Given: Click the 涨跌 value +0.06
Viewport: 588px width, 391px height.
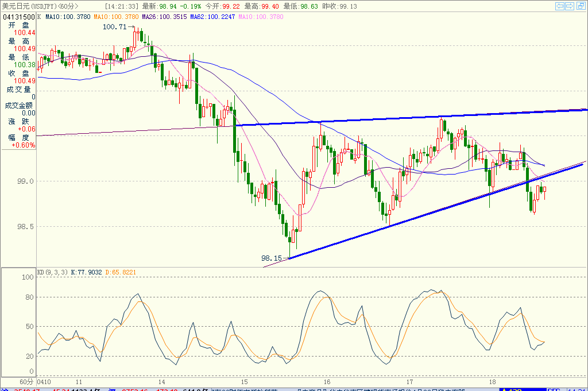Looking at the screenshot, I should click(x=26, y=129).
